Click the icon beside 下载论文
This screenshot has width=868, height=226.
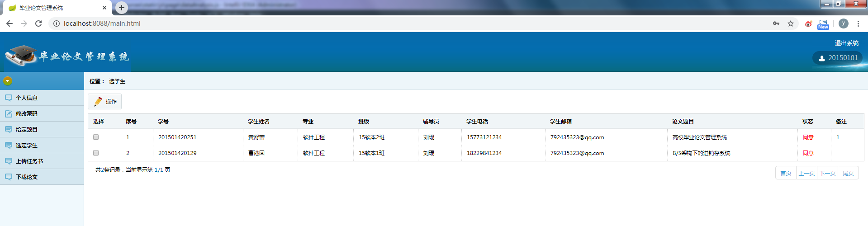tap(9, 177)
